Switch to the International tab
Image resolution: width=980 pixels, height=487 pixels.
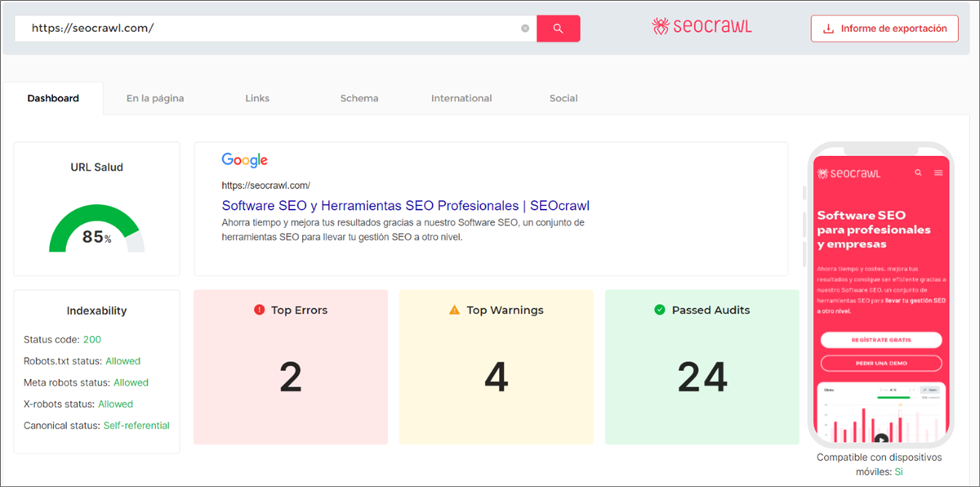point(461,97)
